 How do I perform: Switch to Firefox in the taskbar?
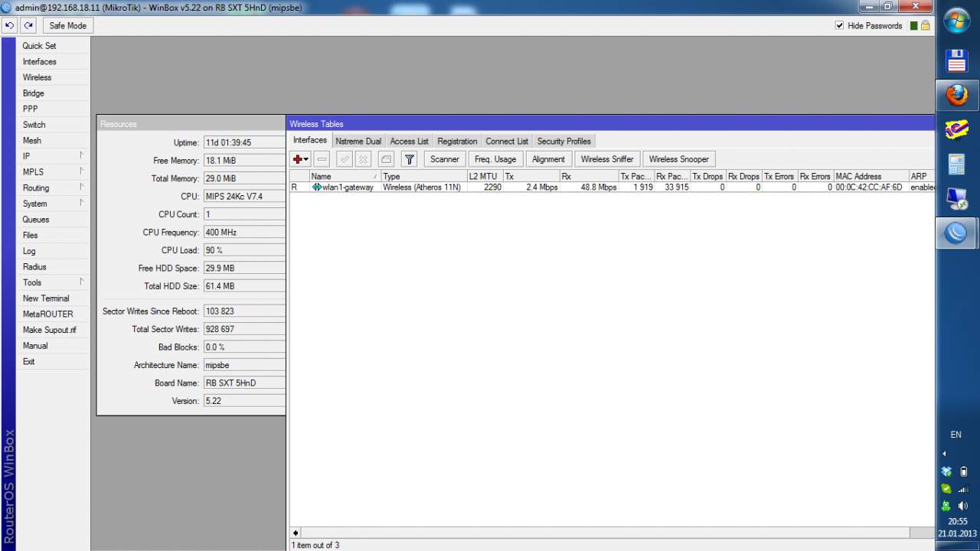point(957,95)
